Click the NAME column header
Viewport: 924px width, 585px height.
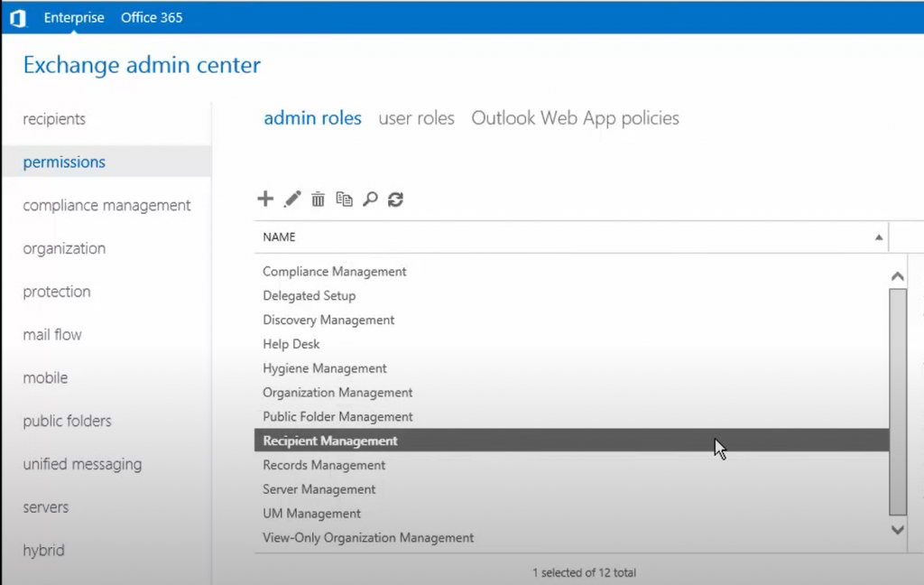coord(571,237)
